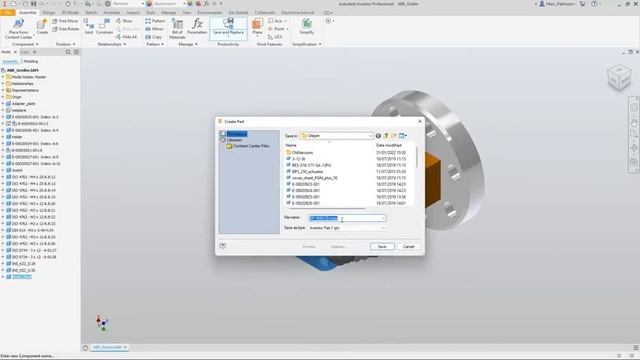Screen dimensions: 640x360
Task: Click the help icon at dialog bottom left
Action: tap(223, 246)
